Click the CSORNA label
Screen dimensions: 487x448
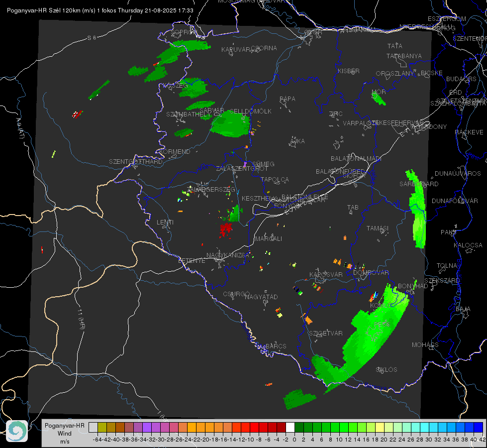click(x=264, y=48)
